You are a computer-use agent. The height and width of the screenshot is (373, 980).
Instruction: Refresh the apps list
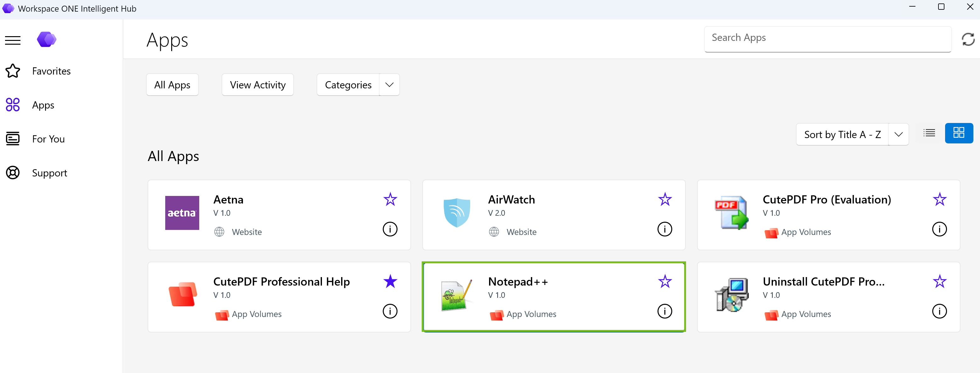click(968, 39)
